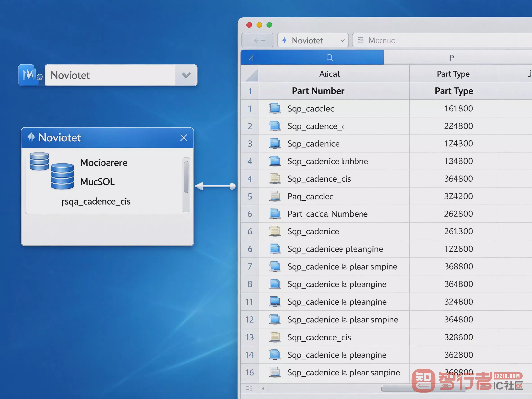Viewport: 532px width, 399px height.
Task: Click inside the large Noviotet text field
Action: (110, 75)
